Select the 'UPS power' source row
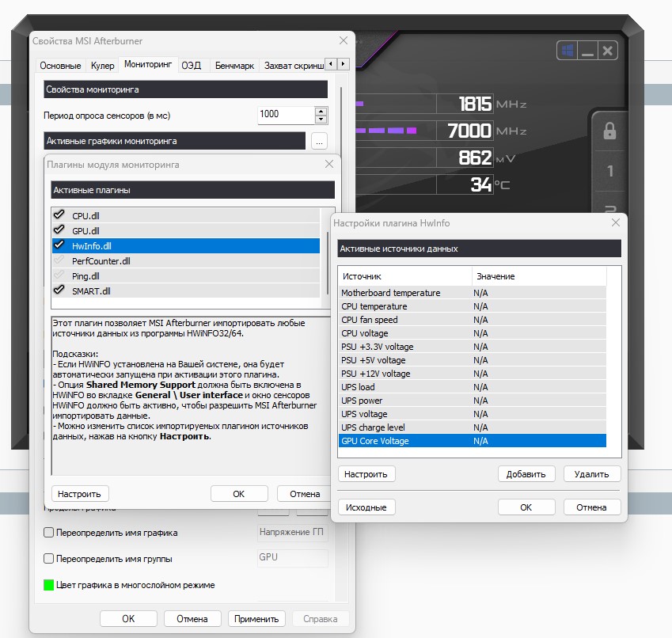 pos(473,401)
